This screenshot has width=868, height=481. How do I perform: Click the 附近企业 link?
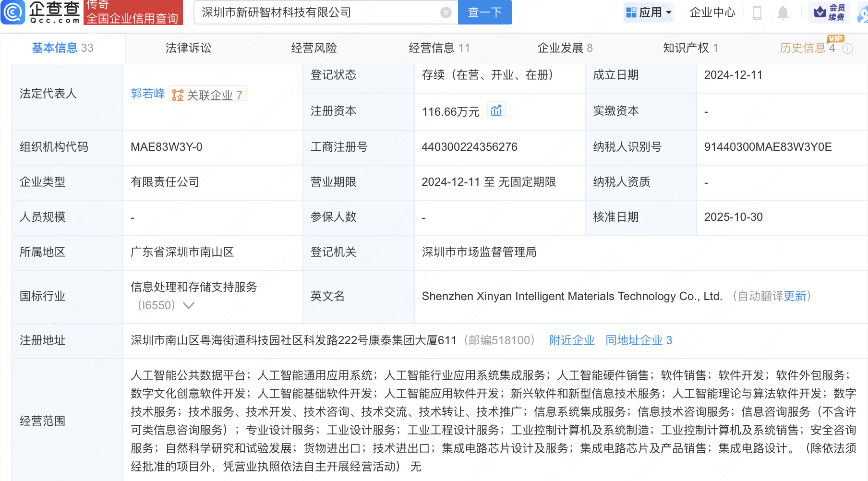pyautogui.click(x=572, y=340)
